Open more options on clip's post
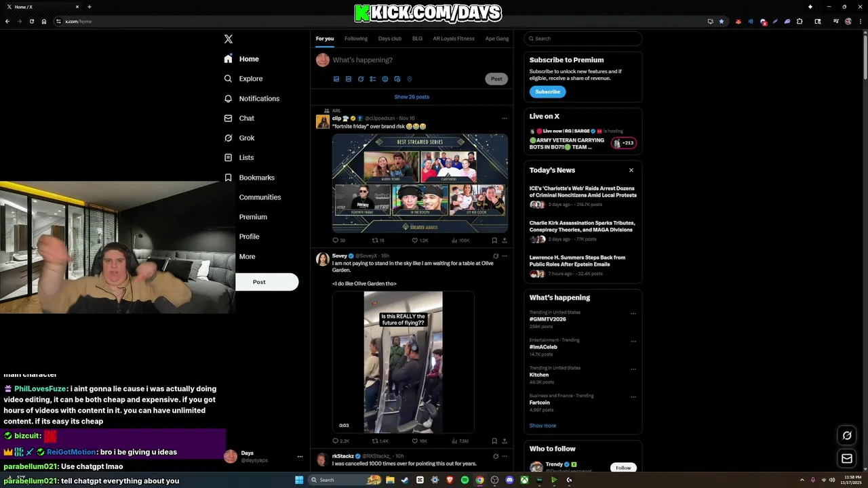868x488 pixels. coord(504,119)
